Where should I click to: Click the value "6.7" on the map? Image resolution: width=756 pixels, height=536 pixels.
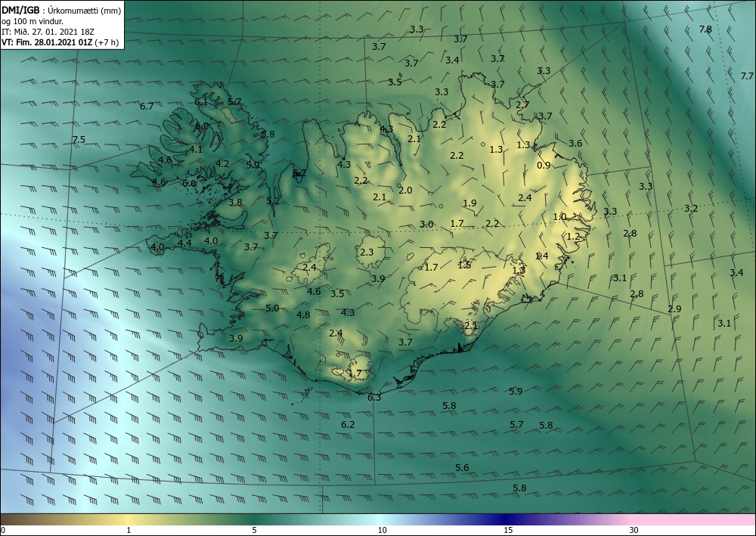click(147, 106)
